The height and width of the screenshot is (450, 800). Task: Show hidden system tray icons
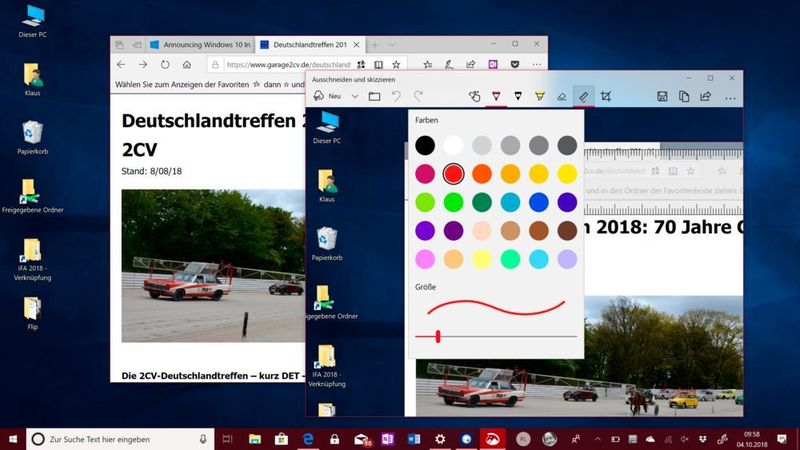pos(597,439)
